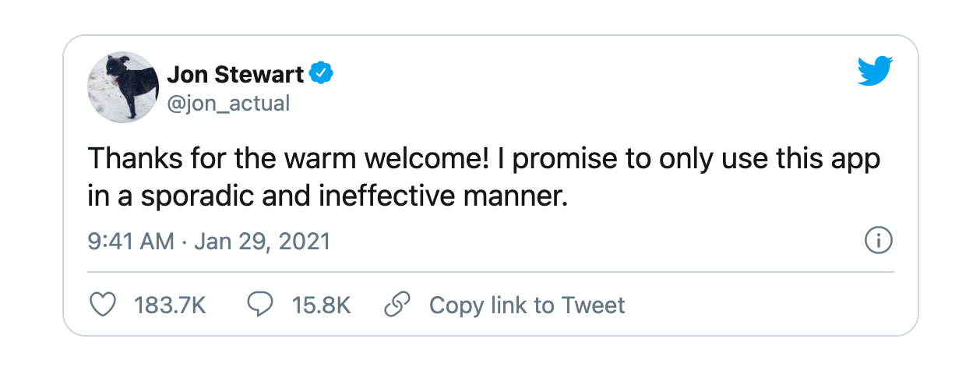The image size is (980, 374).
Task: Open the info circle icon
Action: coord(879,241)
